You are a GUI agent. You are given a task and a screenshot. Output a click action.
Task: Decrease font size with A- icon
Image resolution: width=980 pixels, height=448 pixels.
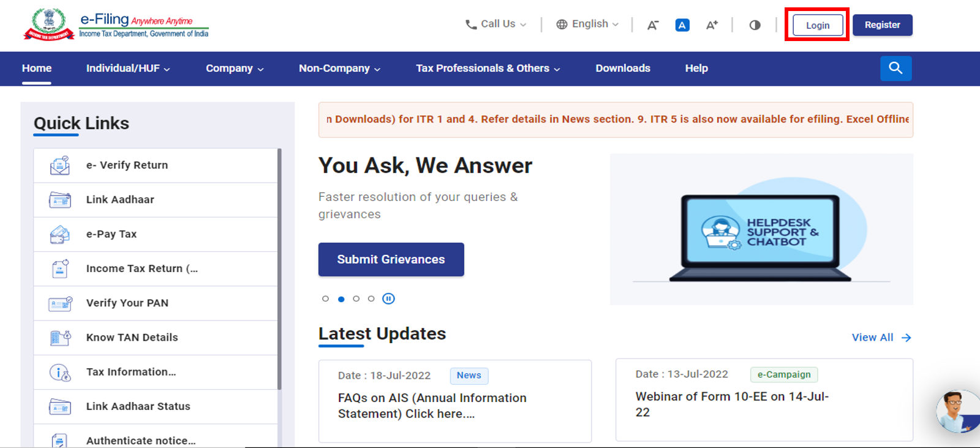tap(653, 25)
